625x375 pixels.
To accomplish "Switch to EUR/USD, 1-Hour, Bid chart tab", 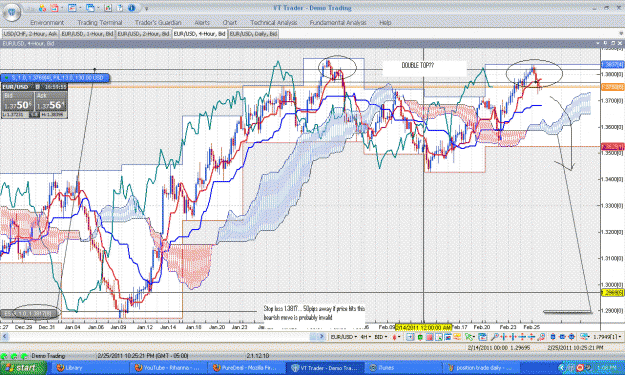I will click(x=87, y=34).
